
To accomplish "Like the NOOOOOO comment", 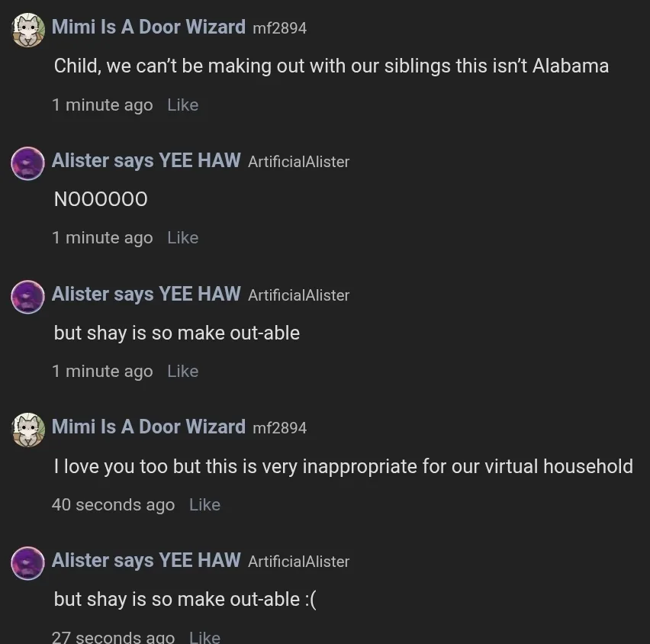I will click(x=183, y=237).
